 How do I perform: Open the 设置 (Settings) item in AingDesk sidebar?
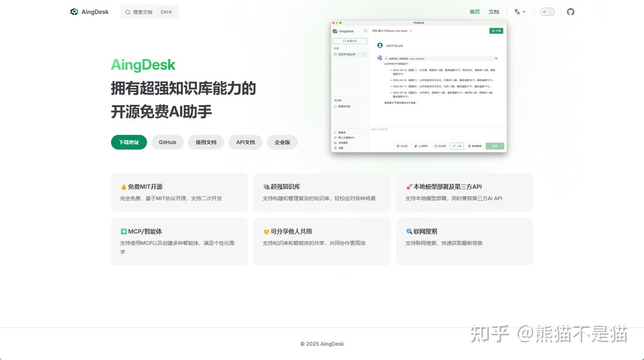coord(341,148)
